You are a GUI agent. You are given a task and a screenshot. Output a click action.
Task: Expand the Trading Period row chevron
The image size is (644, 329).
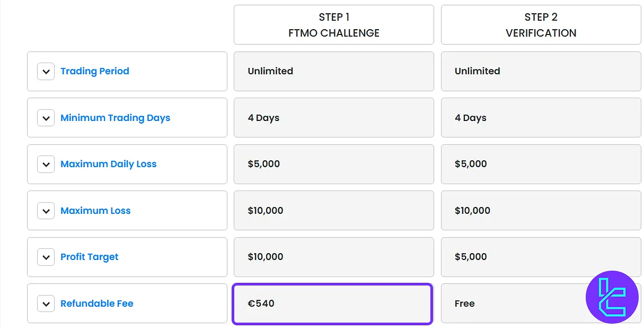pos(46,71)
